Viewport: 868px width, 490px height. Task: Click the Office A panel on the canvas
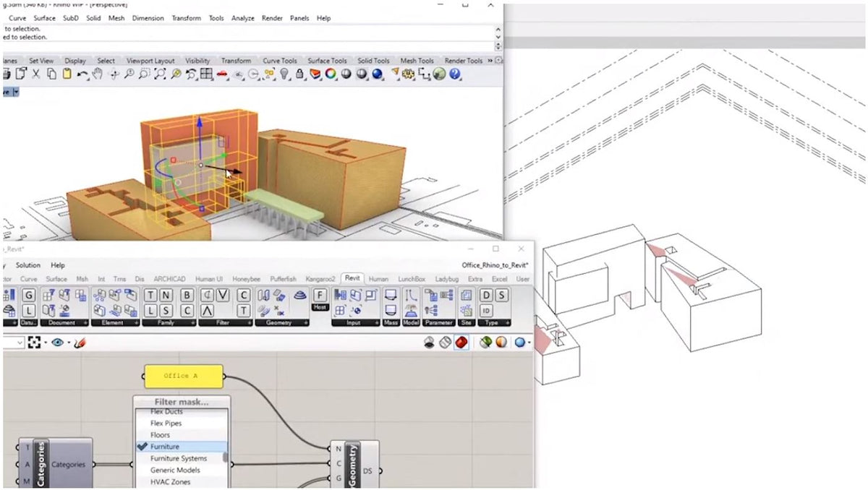183,375
